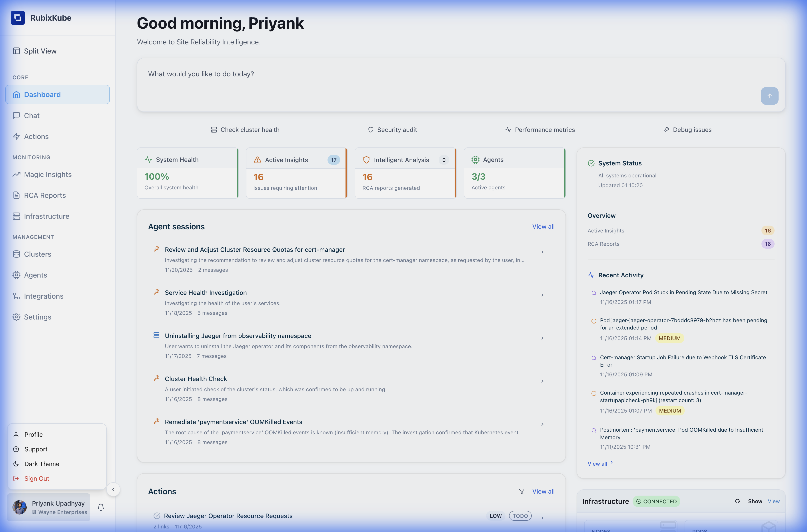Click the Check cluster health suggestion
Screen dimensions: 807x532
tap(245, 130)
